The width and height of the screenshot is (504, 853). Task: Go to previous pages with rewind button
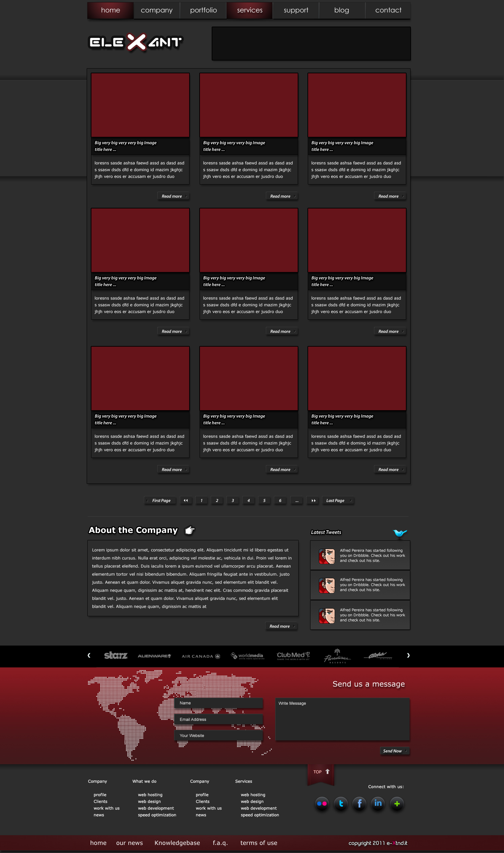(186, 501)
